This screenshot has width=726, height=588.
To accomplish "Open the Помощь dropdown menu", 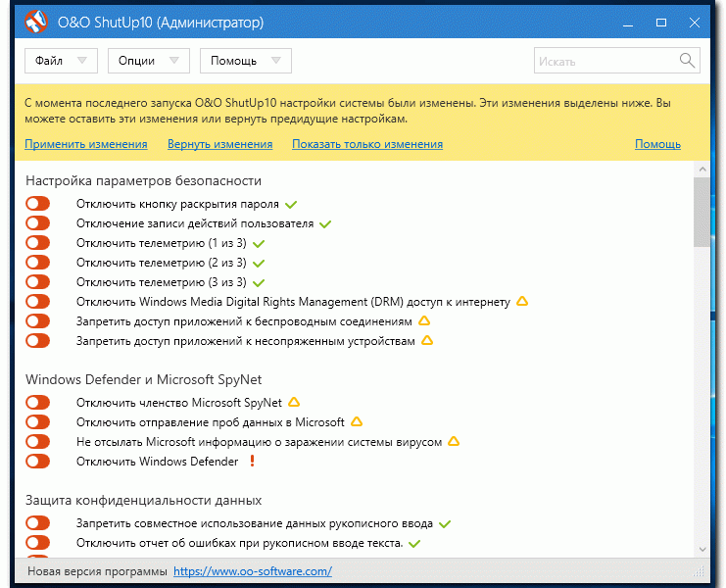I will click(245, 61).
